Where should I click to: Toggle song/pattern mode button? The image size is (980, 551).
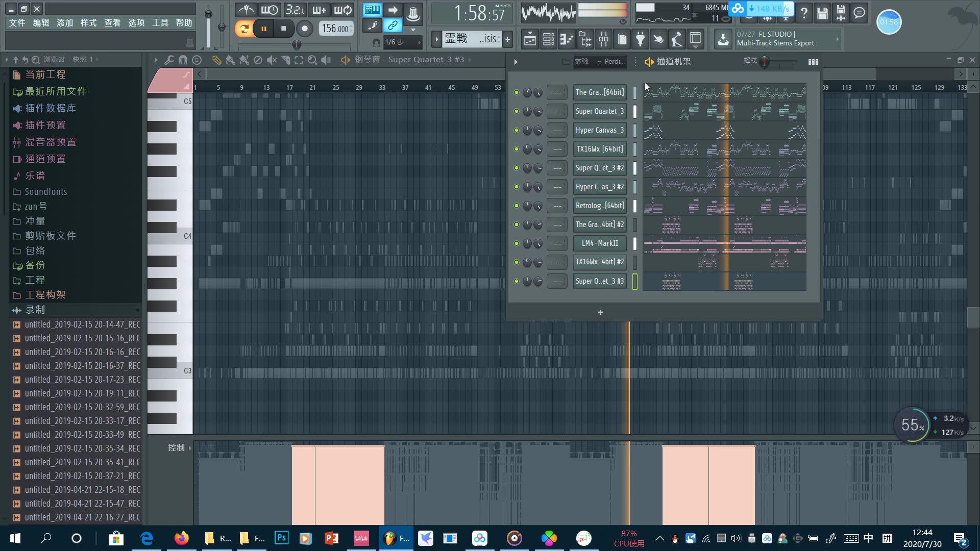tap(244, 29)
